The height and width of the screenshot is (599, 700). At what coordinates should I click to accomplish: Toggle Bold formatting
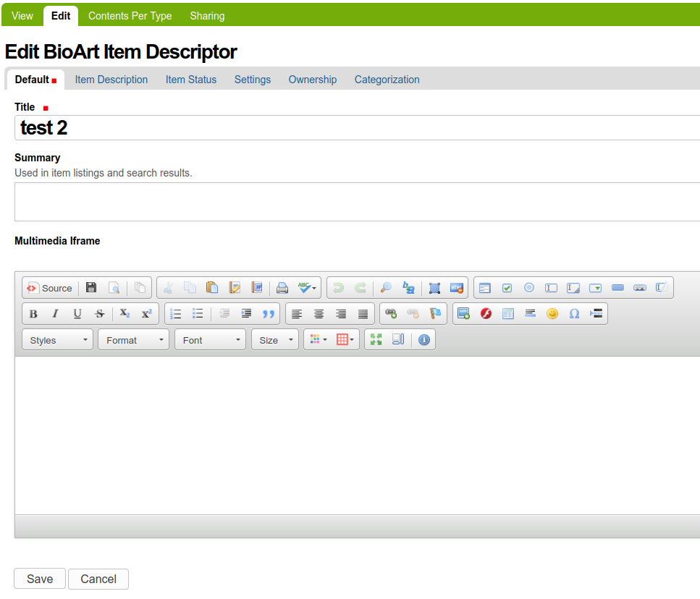tap(33, 314)
